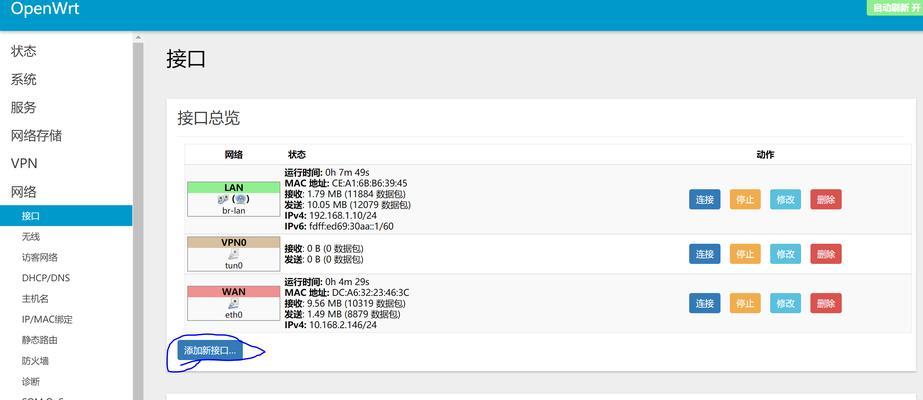Expand the 服务 menu
The width and height of the screenshot is (923, 400).
pyautogui.click(x=24, y=108)
